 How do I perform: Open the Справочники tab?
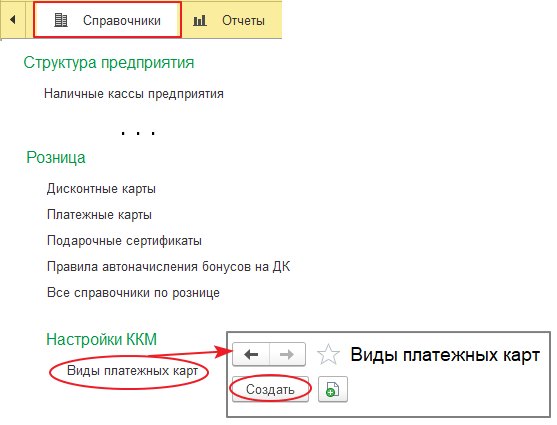[x=107, y=20]
